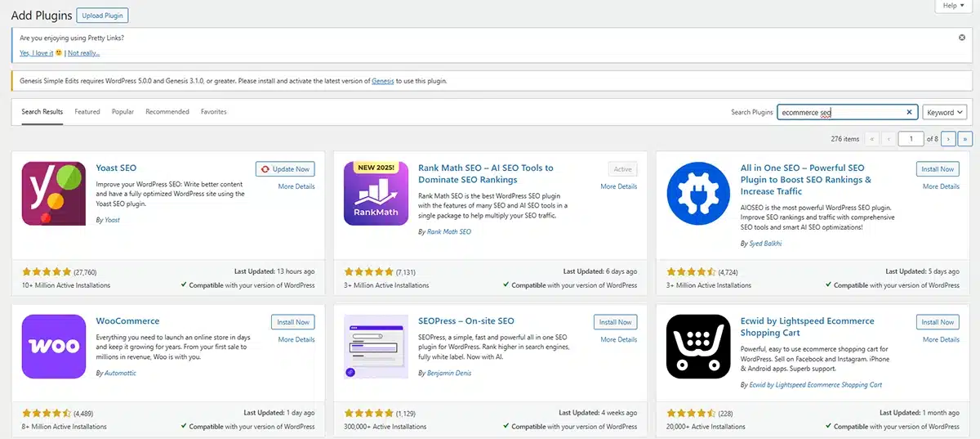980x439 pixels.
Task: Follow the Genesis link in the notice
Action: coord(382,81)
